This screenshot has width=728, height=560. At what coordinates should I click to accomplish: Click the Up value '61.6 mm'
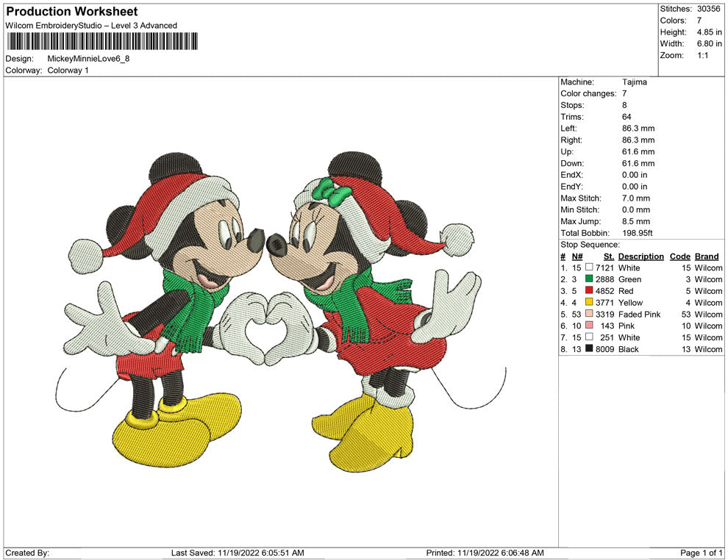(638, 151)
